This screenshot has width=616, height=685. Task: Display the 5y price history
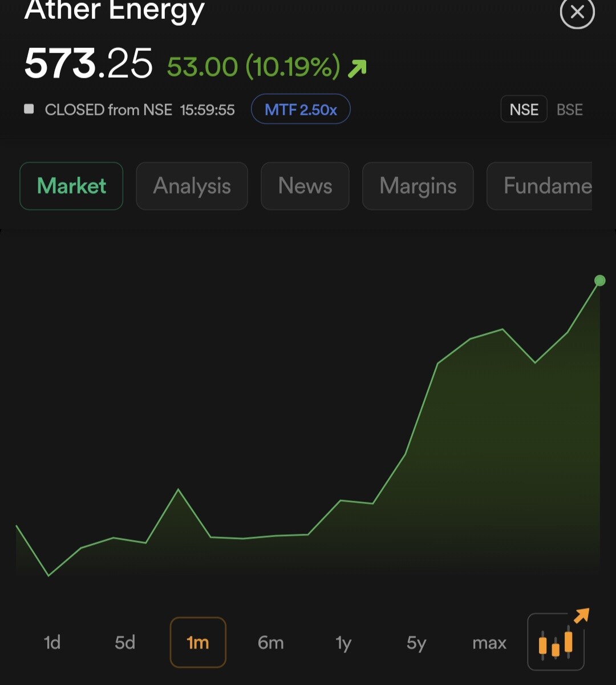[416, 643]
